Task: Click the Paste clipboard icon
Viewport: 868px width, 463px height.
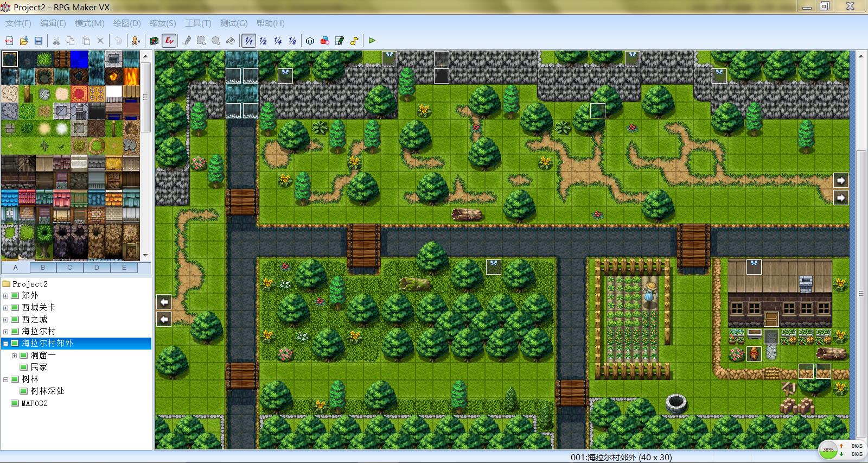Action: [x=86, y=41]
